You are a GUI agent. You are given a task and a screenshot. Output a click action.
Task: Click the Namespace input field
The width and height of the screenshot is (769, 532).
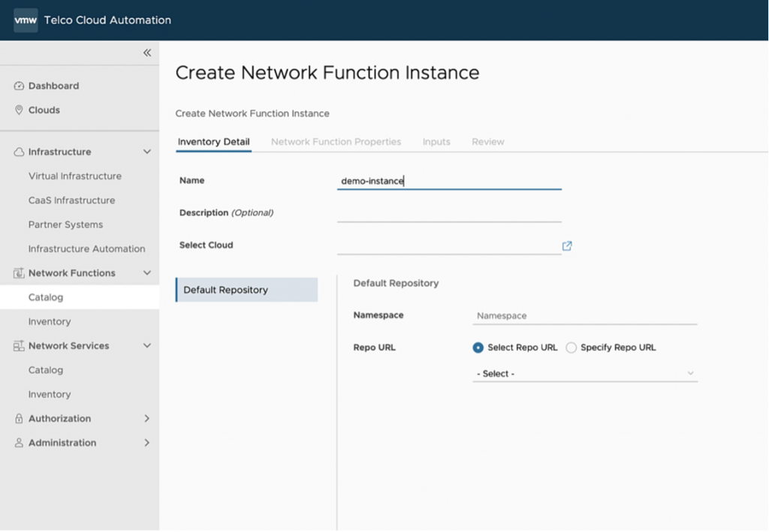point(584,316)
